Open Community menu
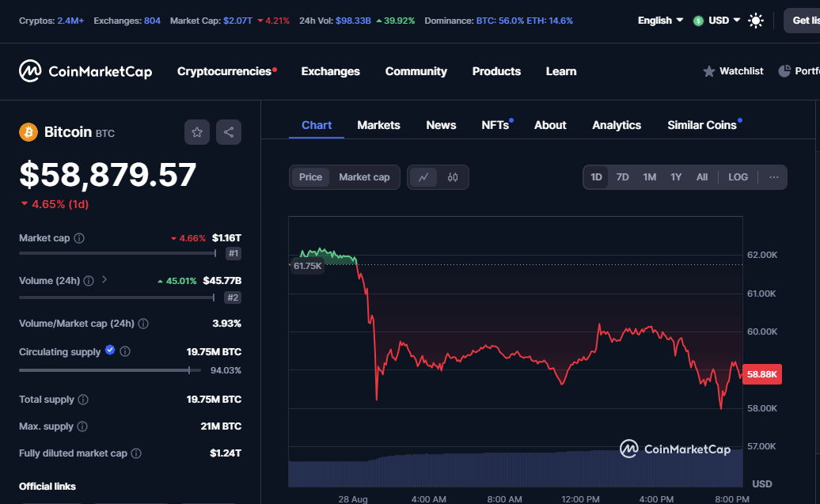The height and width of the screenshot is (504, 820). (x=416, y=72)
